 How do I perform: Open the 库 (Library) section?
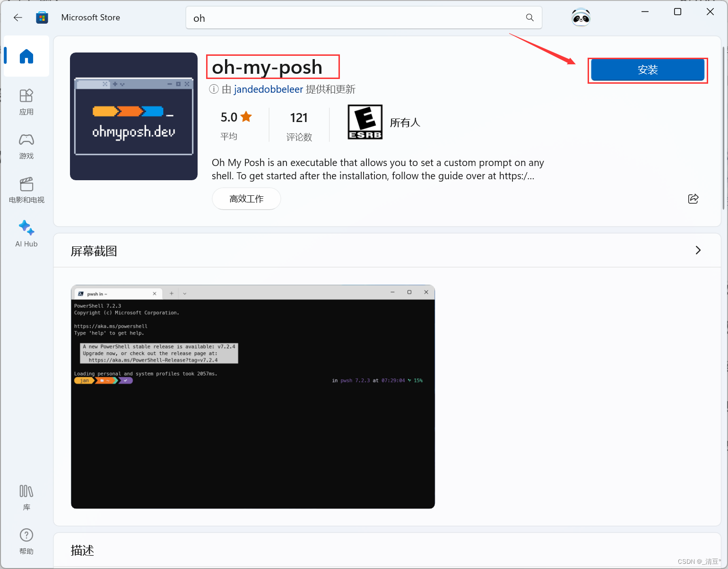(x=26, y=497)
